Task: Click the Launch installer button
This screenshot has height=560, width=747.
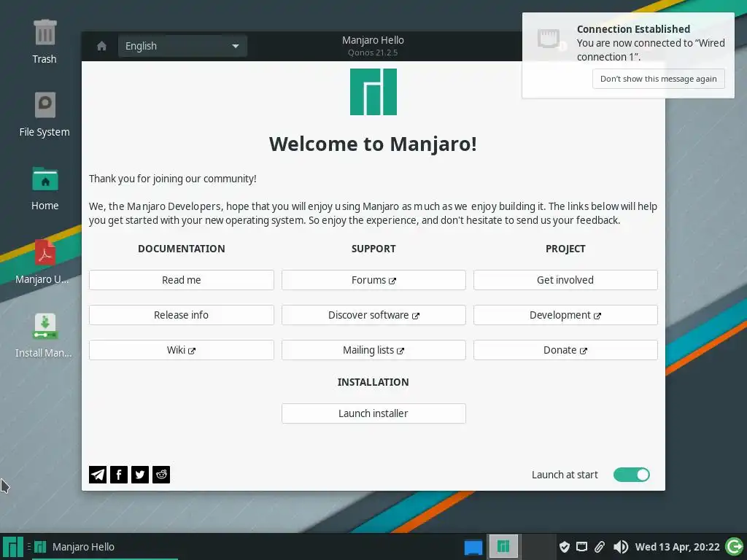Action: [x=373, y=413]
